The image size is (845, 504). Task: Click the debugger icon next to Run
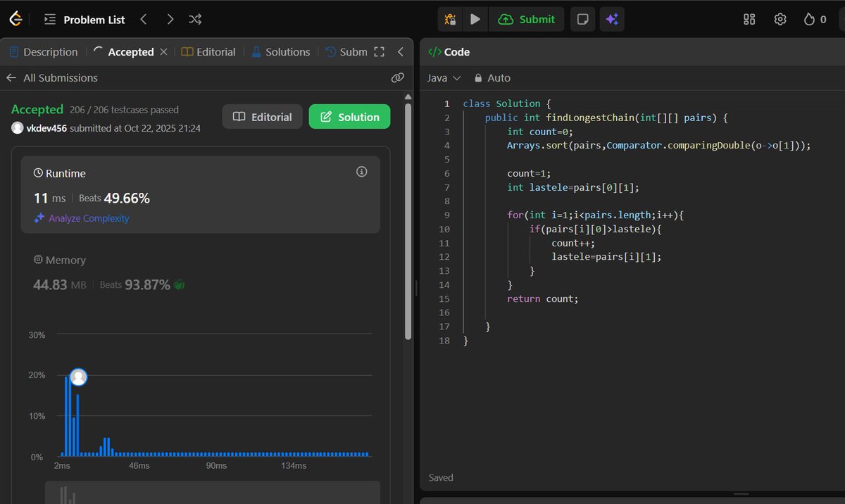(450, 20)
